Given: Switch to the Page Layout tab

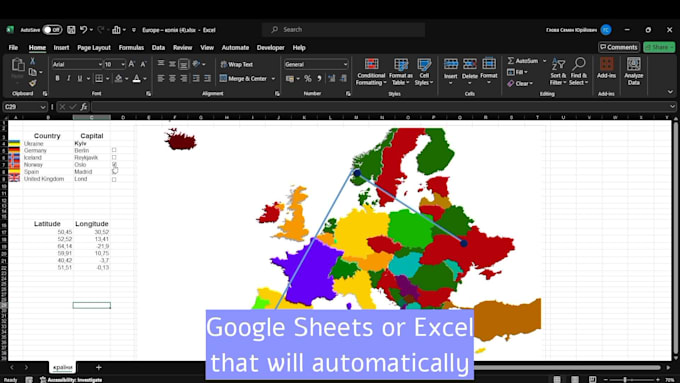Looking at the screenshot, I should point(94,48).
